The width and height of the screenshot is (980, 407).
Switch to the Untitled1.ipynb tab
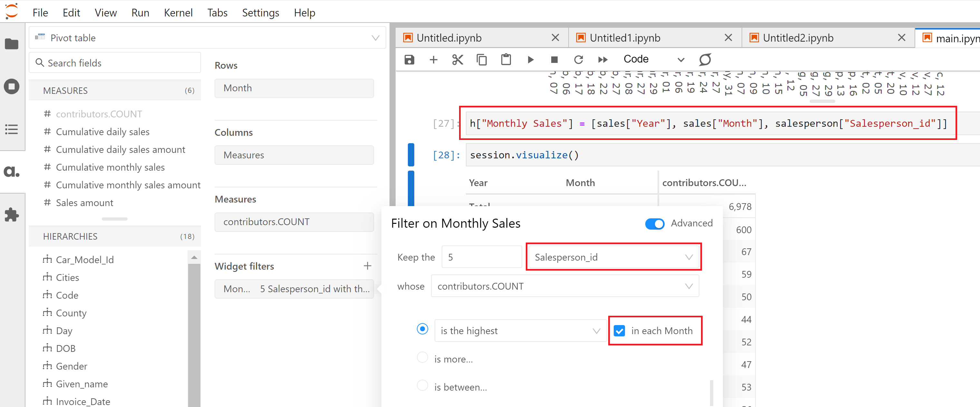625,38
